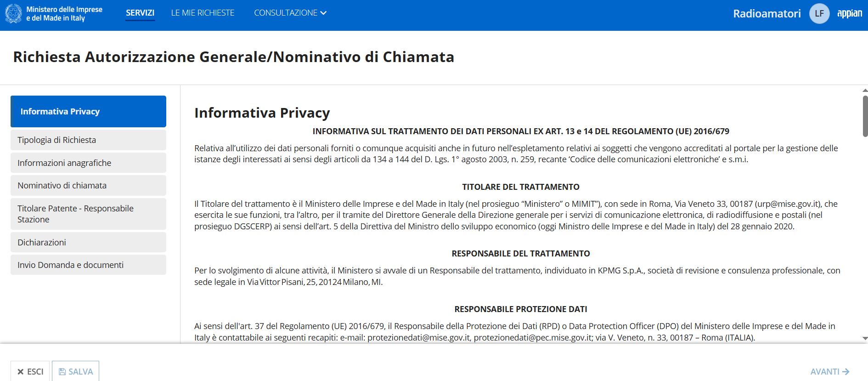Click the Richiesta Autorizzazione Generale page title
The height and width of the screenshot is (381, 868).
(234, 57)
